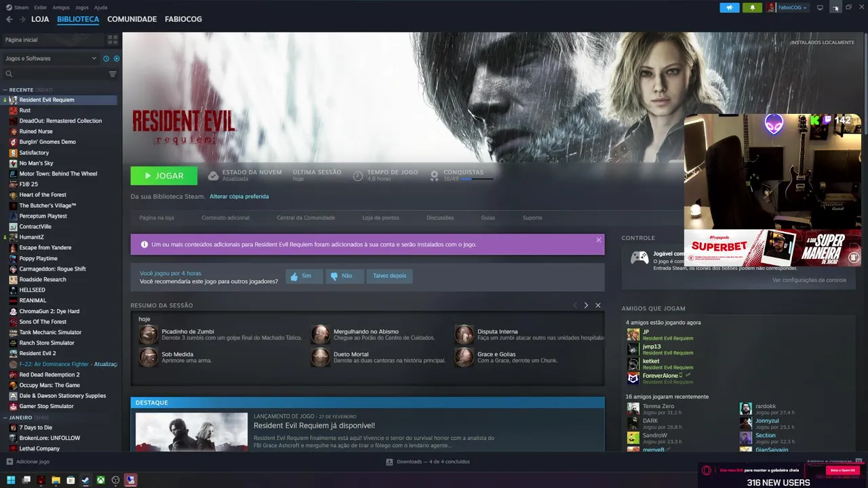Open Xbox app from taskbar
The height and width of the screenshot is (488, 868).
(x=100, y=481)
